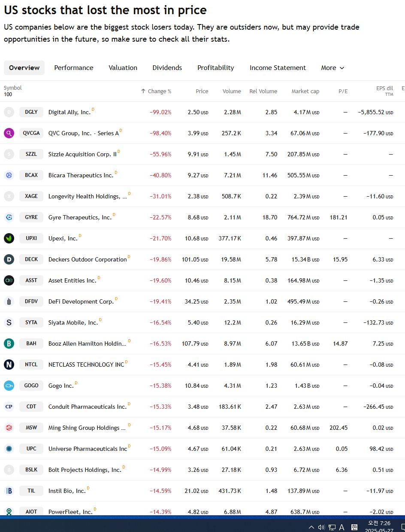405x532 pixels.
Task: Open the GOGO ticker link
Action: pyautogui.click(x=31, y=386)
